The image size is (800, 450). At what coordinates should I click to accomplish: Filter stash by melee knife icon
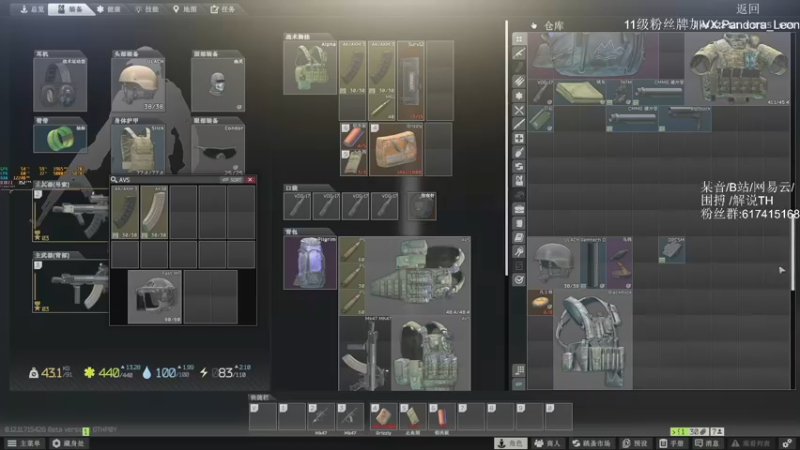519,124
